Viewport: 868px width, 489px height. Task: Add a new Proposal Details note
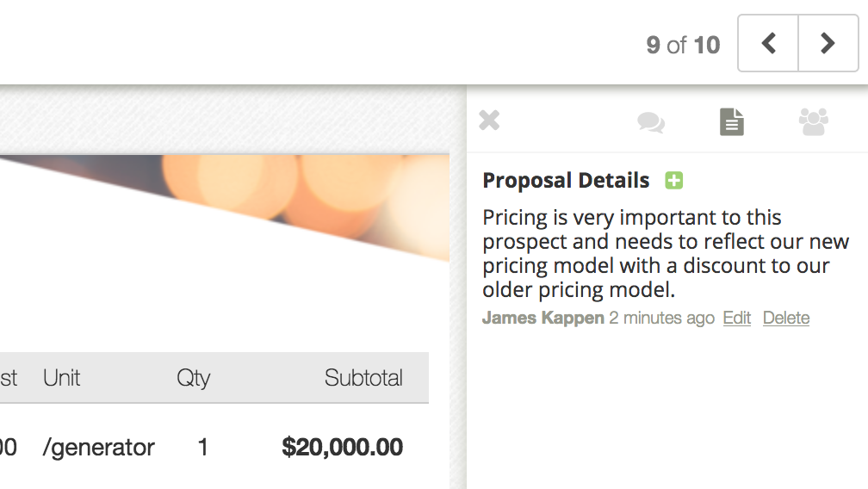673,180
